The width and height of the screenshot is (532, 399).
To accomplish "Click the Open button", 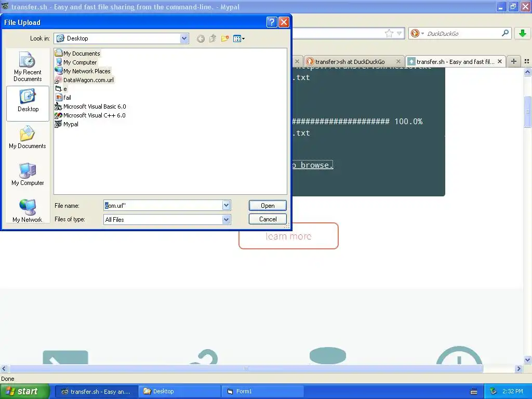I will [x=268, y=205].
